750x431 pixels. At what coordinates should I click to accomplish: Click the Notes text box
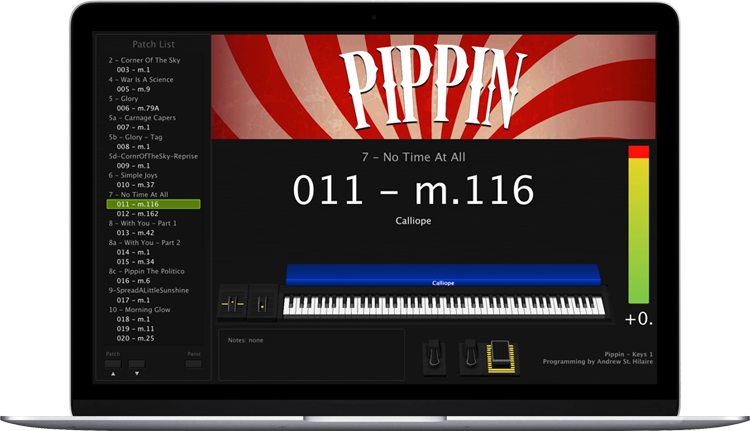(311, 354)
